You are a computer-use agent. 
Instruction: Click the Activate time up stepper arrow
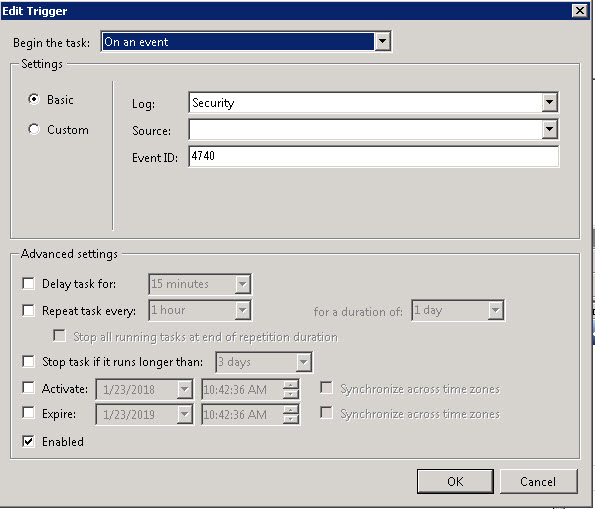point(291,385)
